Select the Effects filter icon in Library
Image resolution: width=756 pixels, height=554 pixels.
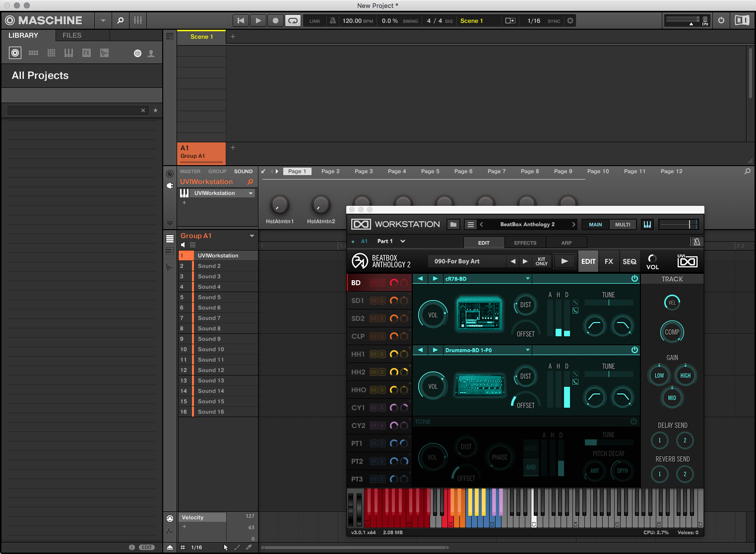(86, 53)
